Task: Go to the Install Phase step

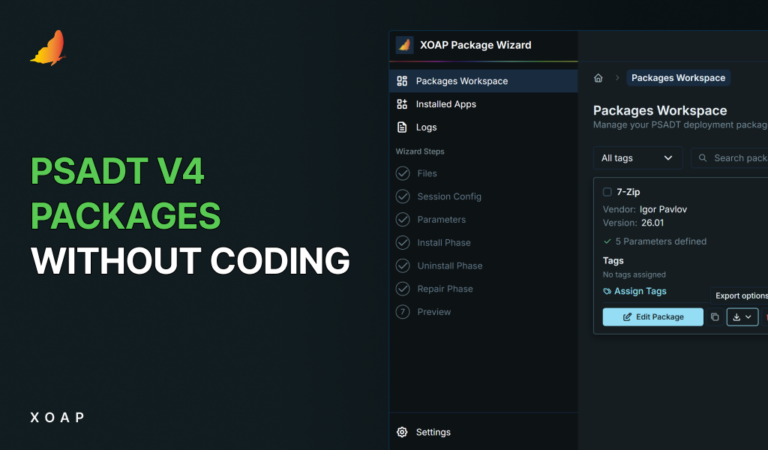Action: tap(444, 242)
